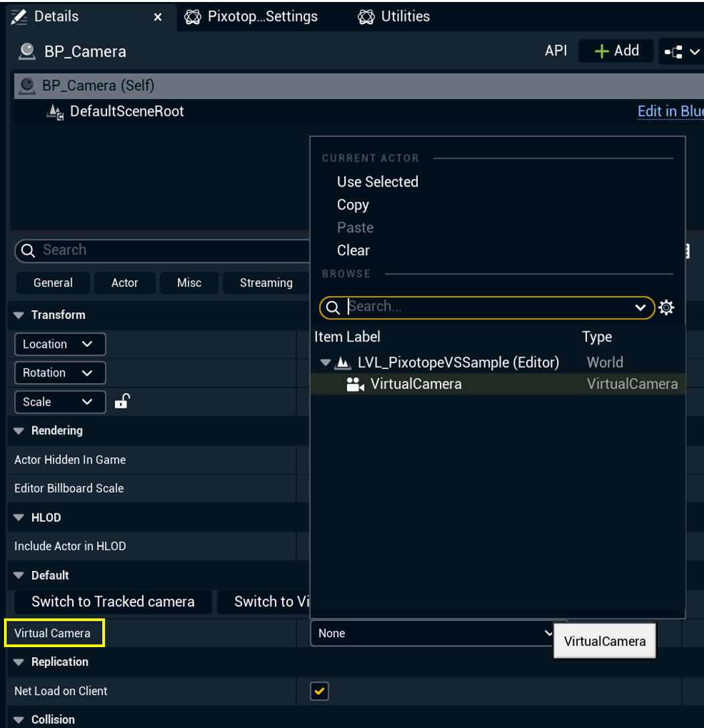Open actor picker settings gear icon

(x=666, y=308)
